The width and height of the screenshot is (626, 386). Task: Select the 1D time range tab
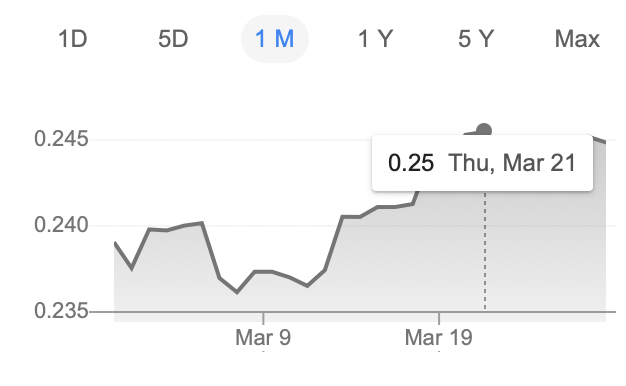tap(73, 39)
